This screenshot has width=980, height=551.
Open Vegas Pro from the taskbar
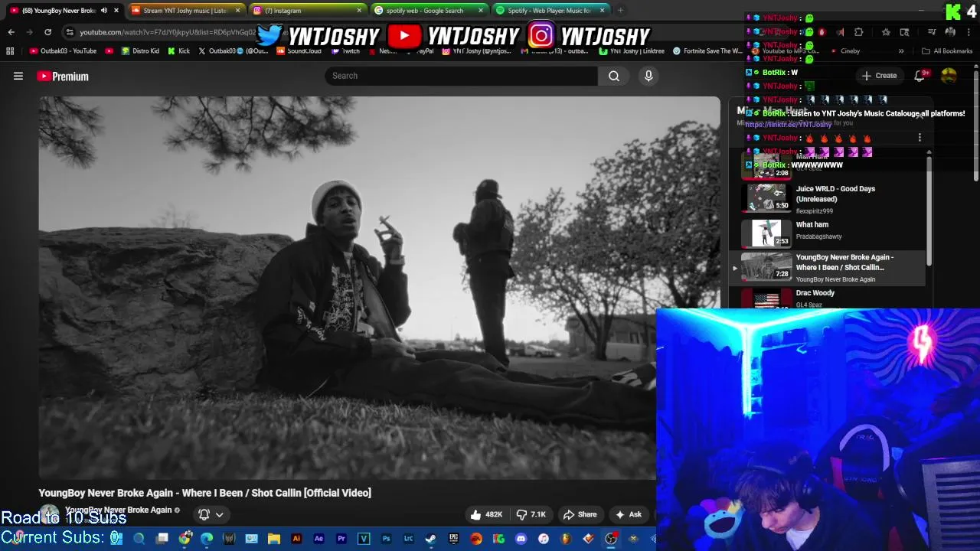click(x=364, y=539)
